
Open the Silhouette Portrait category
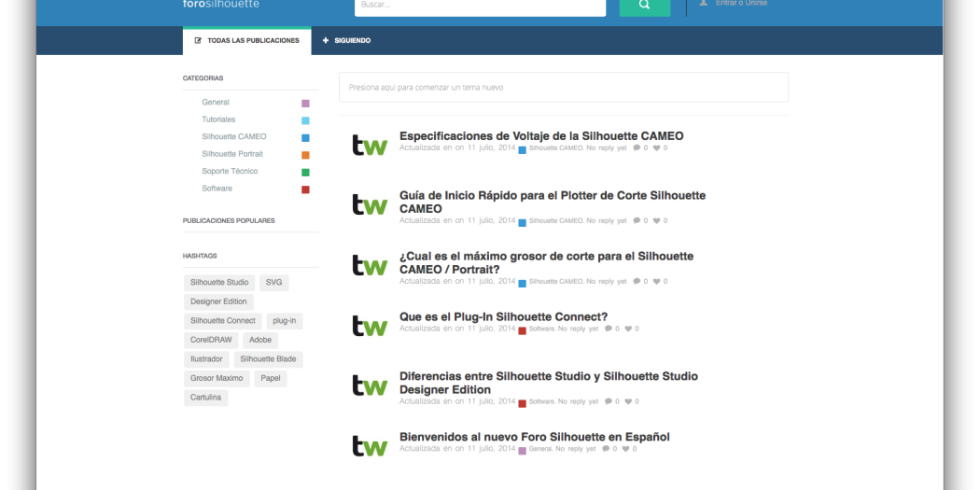(232, 154)
